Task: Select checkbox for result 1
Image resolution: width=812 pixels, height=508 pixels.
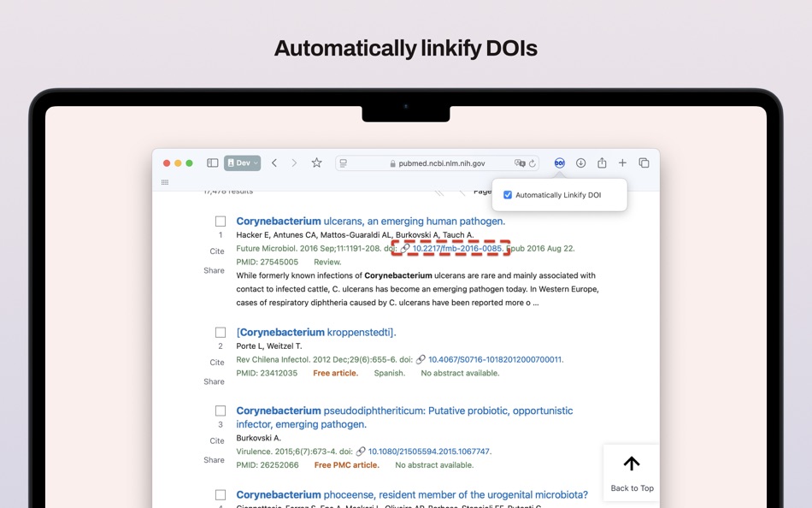Action: (x=221, y=222)
